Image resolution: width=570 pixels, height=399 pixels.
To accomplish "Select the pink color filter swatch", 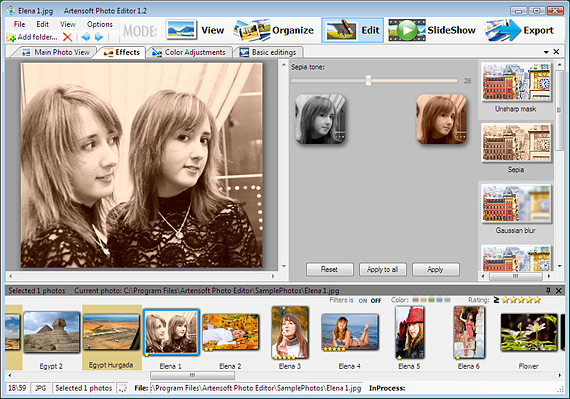I will [415, 300].
